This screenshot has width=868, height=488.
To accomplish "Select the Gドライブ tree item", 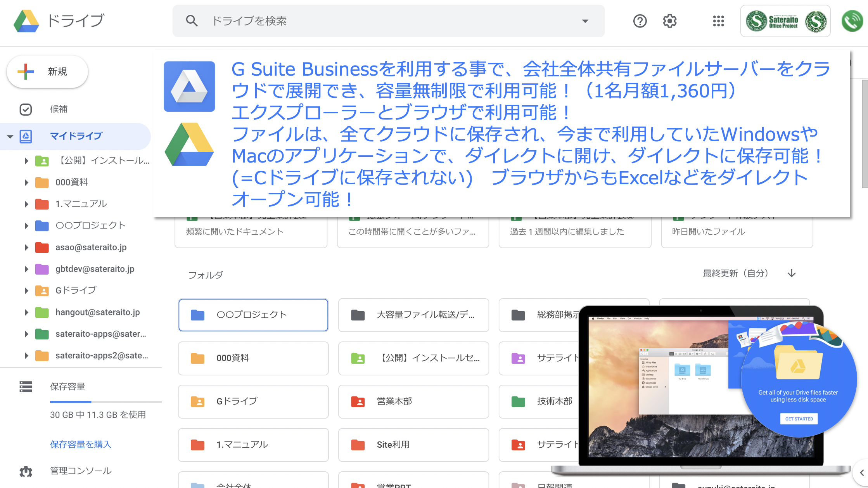I will pos(76,291).
